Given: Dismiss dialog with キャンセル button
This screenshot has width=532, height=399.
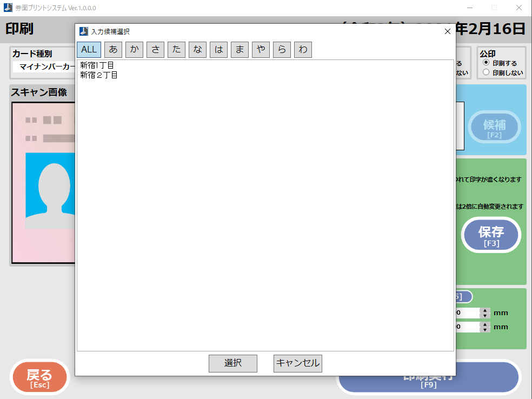Looking at the screenshot, I should pyautogui.click(x=298, y=363).
